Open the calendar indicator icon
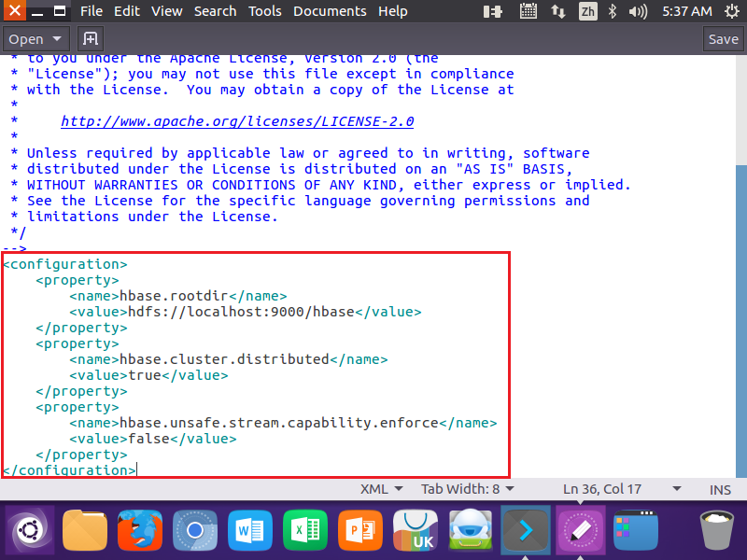This screenshot has height=560, width=747. coord(529,11)
